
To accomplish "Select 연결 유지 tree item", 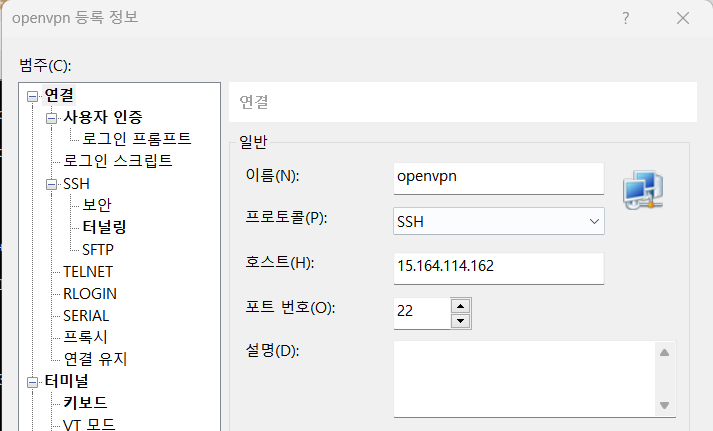I will click(95, 359).
